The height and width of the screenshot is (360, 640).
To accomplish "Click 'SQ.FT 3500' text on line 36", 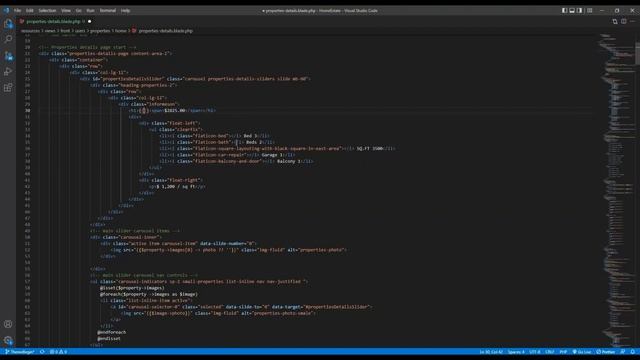I will pyautogui.click(x=370, y=149).
